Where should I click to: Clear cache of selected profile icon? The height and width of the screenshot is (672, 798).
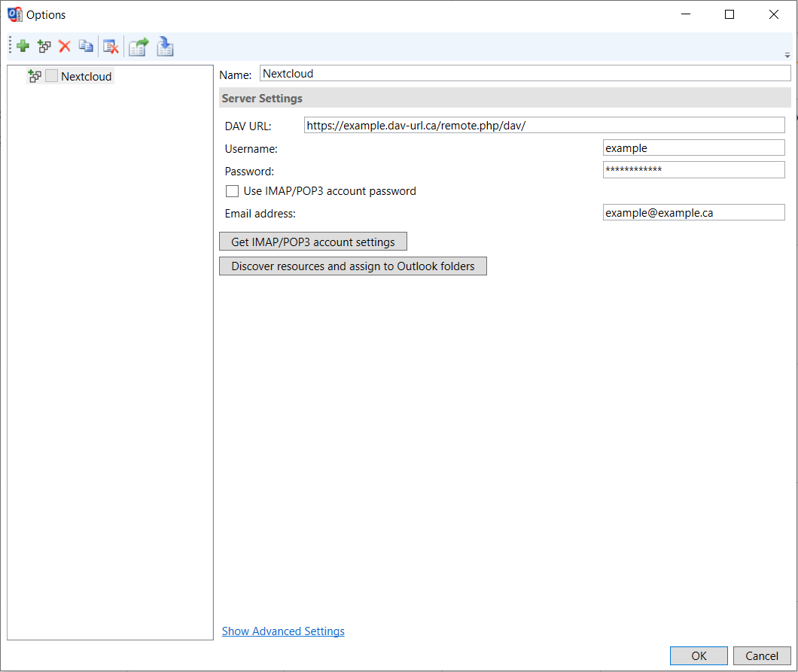pos(111,47)
